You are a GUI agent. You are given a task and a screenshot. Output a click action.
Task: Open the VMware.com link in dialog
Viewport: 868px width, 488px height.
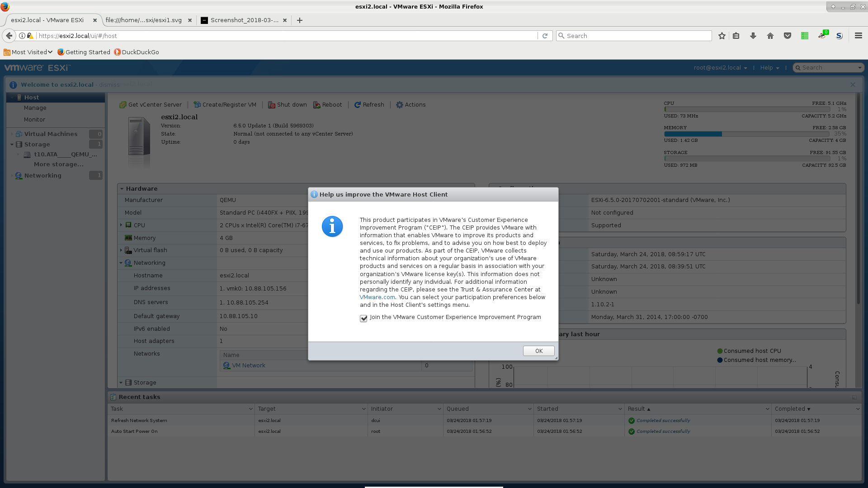click(x=377, y=297)
